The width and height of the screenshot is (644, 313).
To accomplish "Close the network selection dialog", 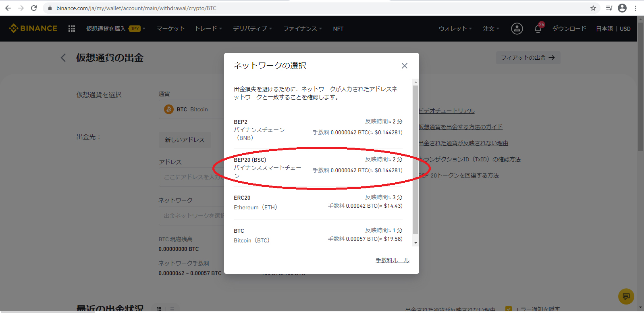I will point(405,66).
